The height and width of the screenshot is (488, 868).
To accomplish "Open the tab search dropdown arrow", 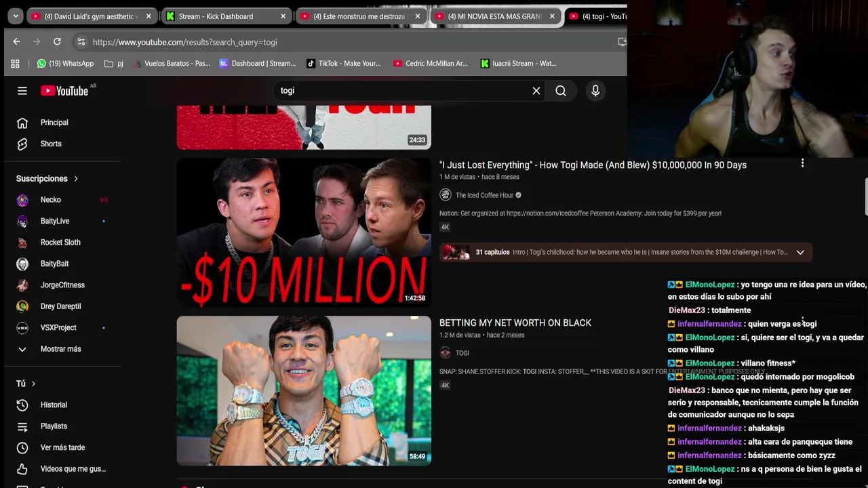I will [16, 16].
